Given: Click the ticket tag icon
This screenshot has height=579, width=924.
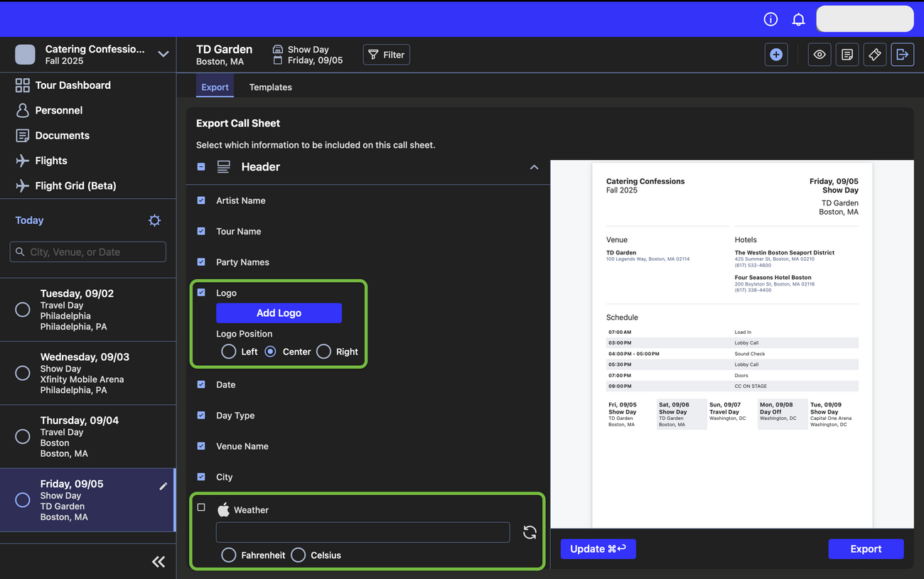Looking at the screenshot, I should (875, 55).
